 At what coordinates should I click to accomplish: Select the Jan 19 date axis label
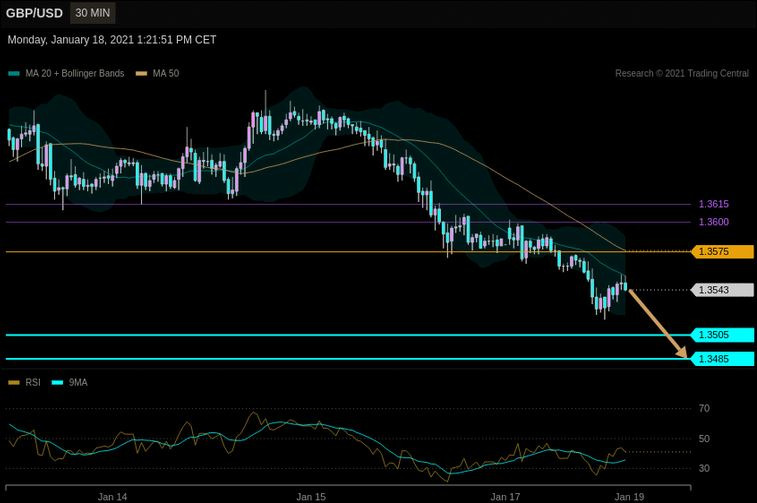tap(629, 497)
